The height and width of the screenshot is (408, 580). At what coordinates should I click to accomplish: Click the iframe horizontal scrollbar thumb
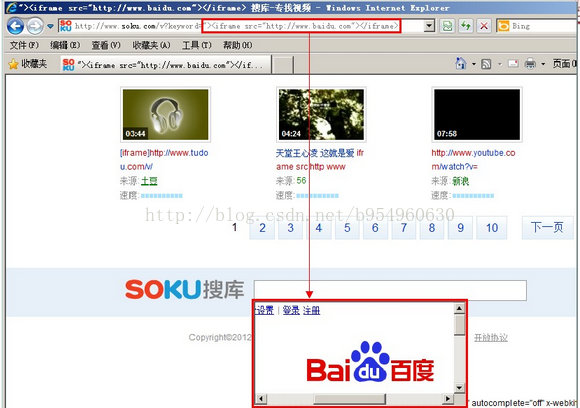(350, 399)
